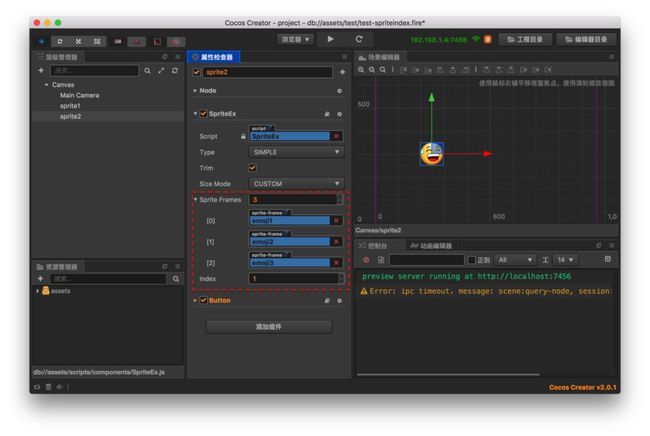Click the SpriteEx component gear settings icon

tap(340, 114)
